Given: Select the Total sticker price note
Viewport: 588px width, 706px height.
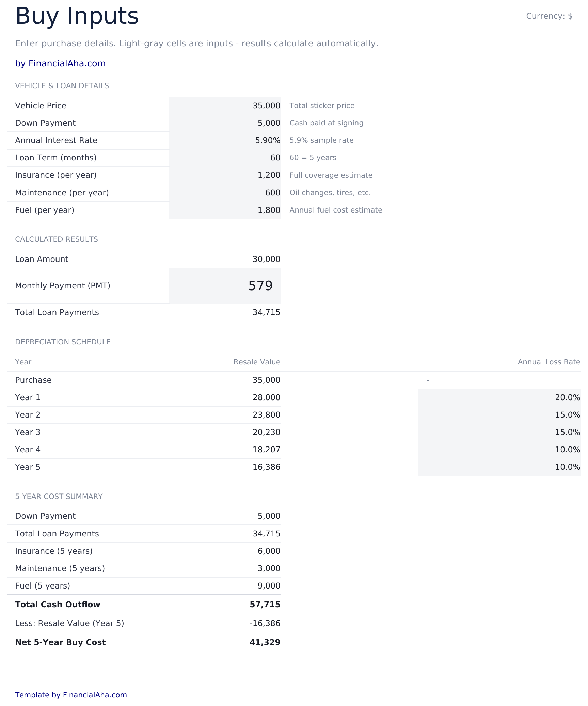Looking at the screenshot, I should pos(322,106).
